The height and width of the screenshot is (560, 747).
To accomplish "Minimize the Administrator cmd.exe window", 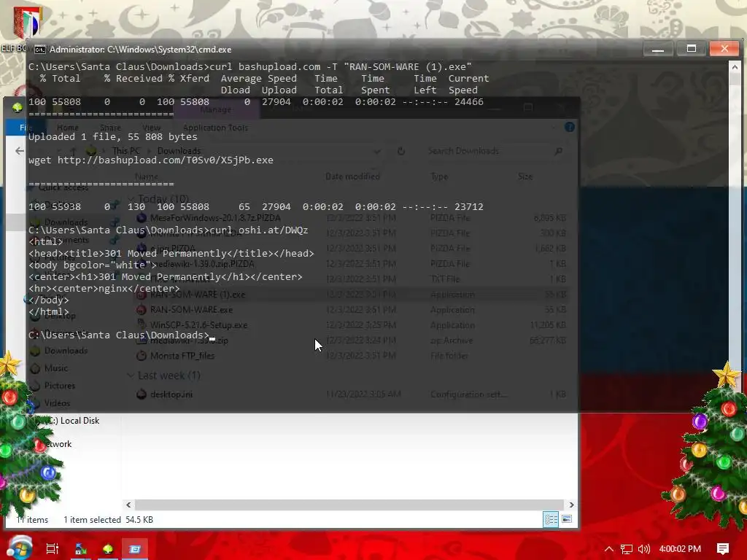I will (658, 49).
